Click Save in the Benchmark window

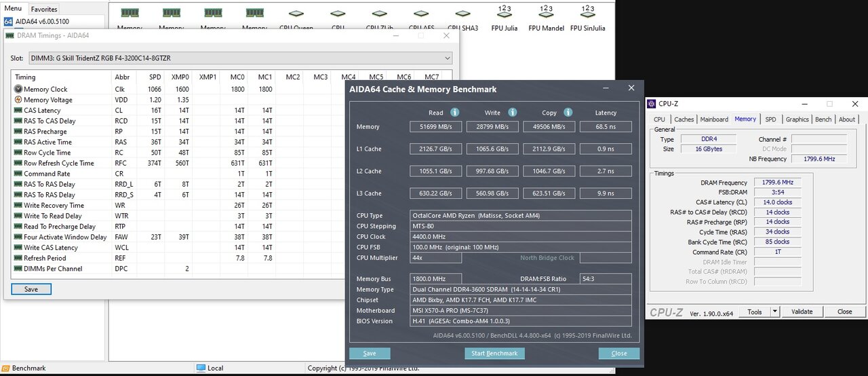pos(370,354)
